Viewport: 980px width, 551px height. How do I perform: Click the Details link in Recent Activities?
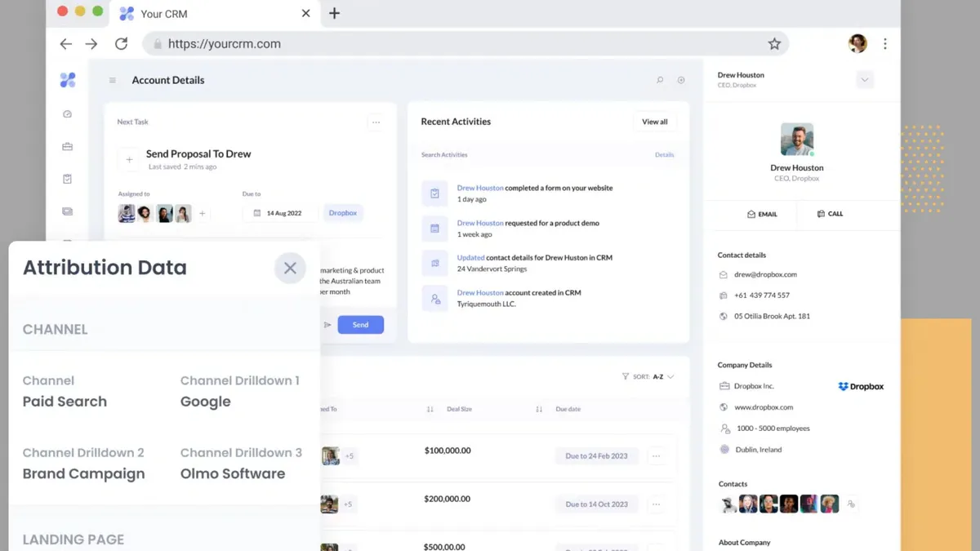tap(664, 155)
